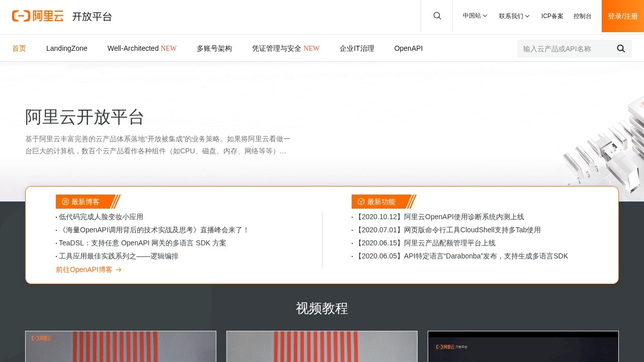This screenshot has width=644, height=362.
Task: Select the 多账号架构 navigation item
Action: coord(214,49)
